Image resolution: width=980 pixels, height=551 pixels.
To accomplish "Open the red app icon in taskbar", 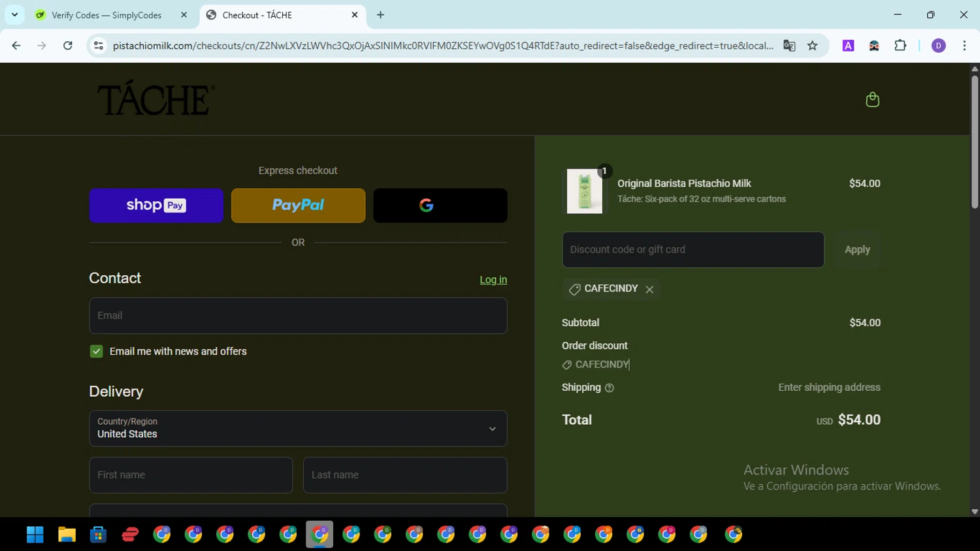I will tap(130, 535).
